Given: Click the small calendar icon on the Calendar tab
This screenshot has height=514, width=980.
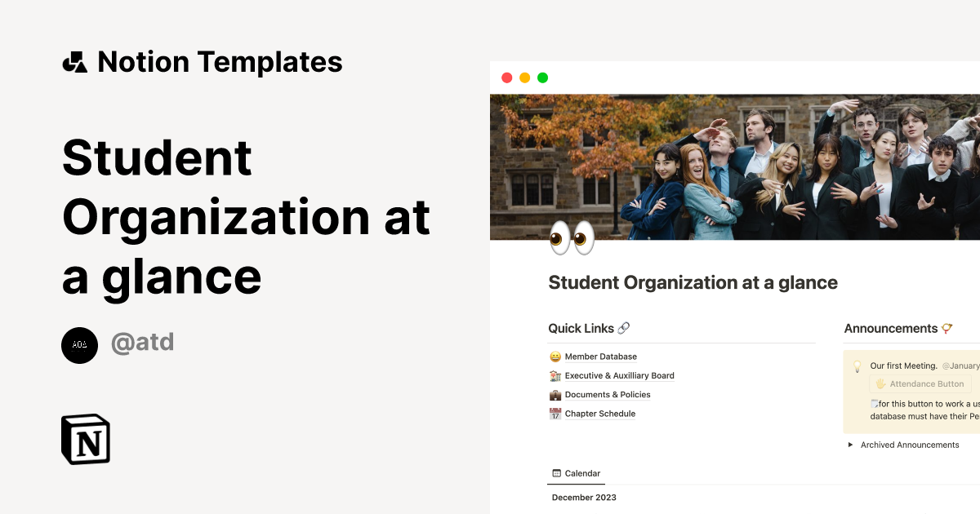Looking at the screenshot, I should (x=556, y=473).
